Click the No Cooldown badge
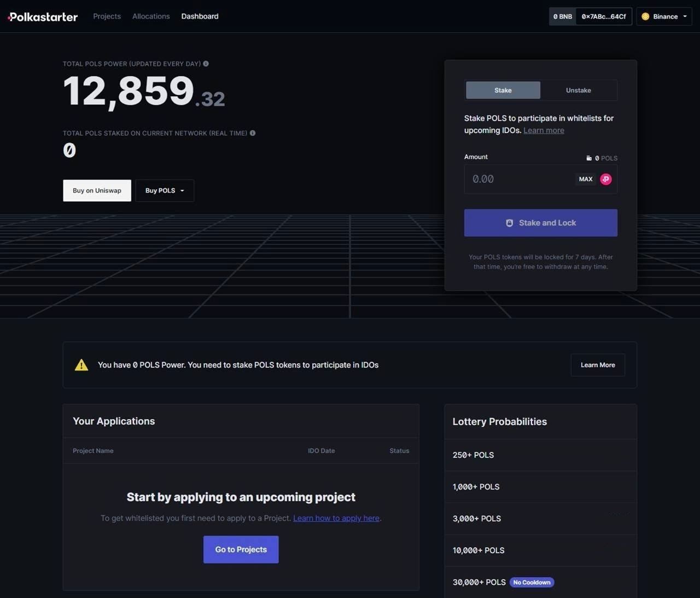The height and width of the screenshot is (598, 700). 532,582
